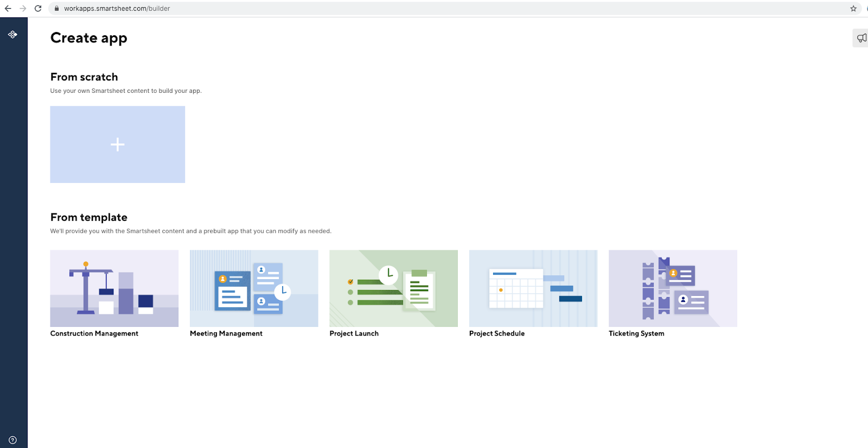This screenshot has width=868, height=448.
Task: Click the Project Schedule label
Action: pos(497,333)
